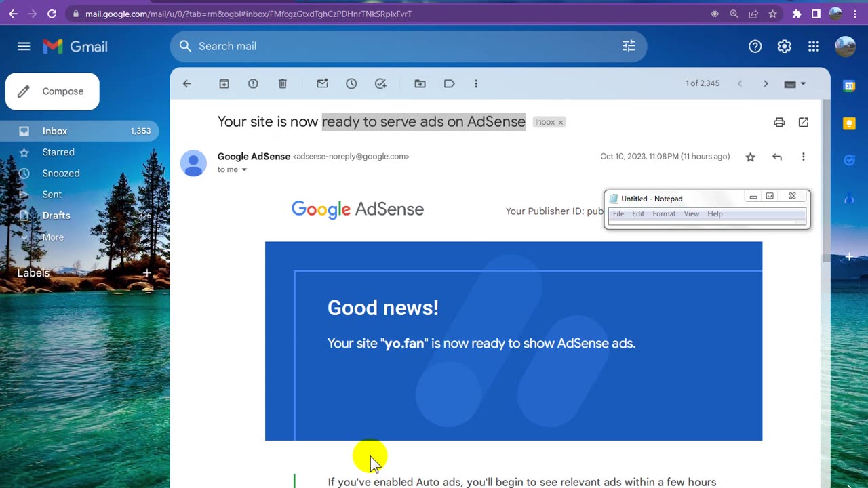Screen dimensions: 868x488
Task: Open Gmail settings gear
Action: coord(785,46)
